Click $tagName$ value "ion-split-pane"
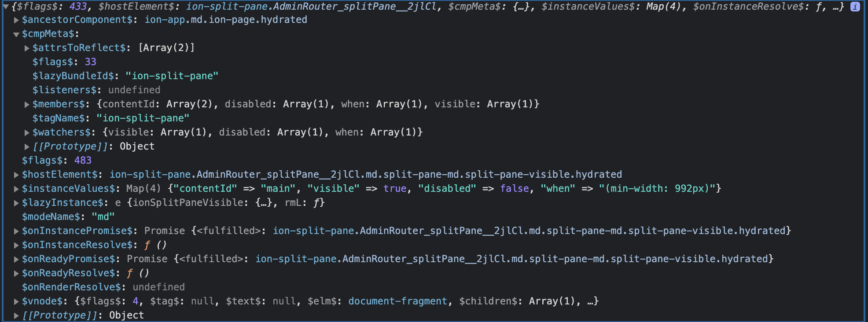Viewport: 868px width, 322px height. tap(143, 118)
